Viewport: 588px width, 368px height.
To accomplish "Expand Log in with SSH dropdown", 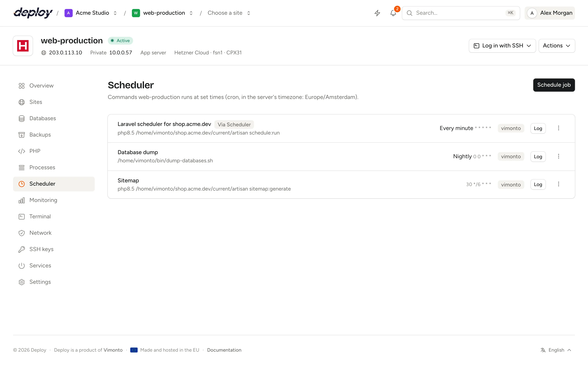I will [502, 46].
